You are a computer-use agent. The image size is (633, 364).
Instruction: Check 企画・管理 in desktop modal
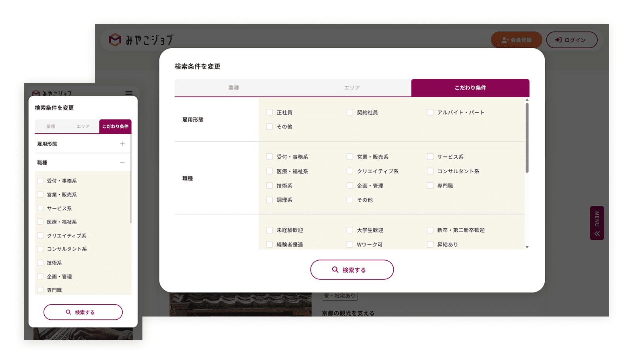click(x=350, y=186)
